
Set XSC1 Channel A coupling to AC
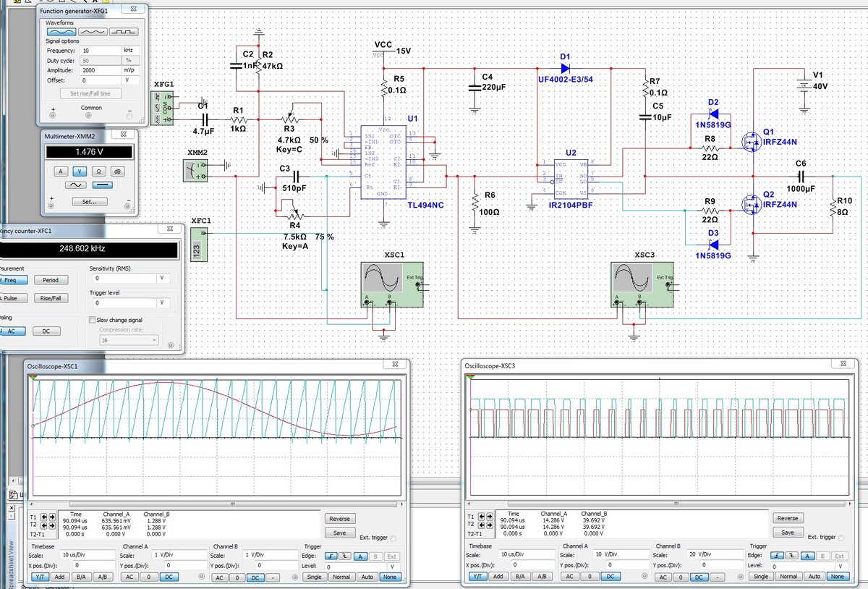click(129, 577)
